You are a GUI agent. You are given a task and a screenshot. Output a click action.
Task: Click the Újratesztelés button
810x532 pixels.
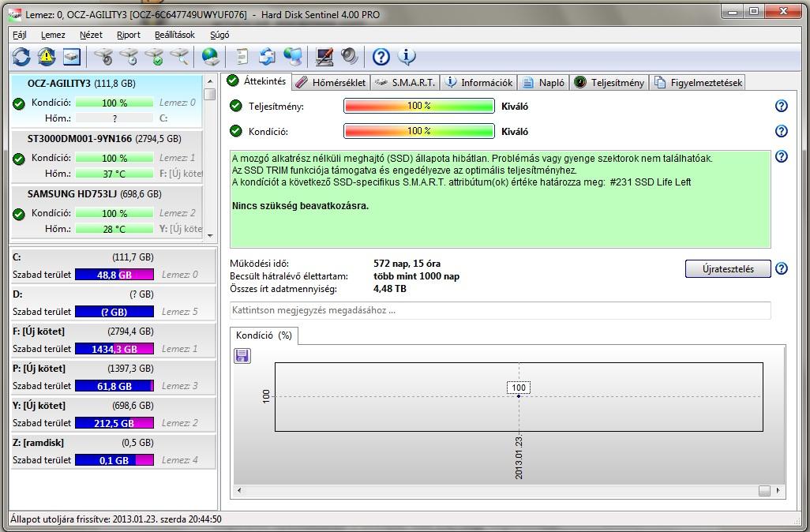(x=728, y=268)
